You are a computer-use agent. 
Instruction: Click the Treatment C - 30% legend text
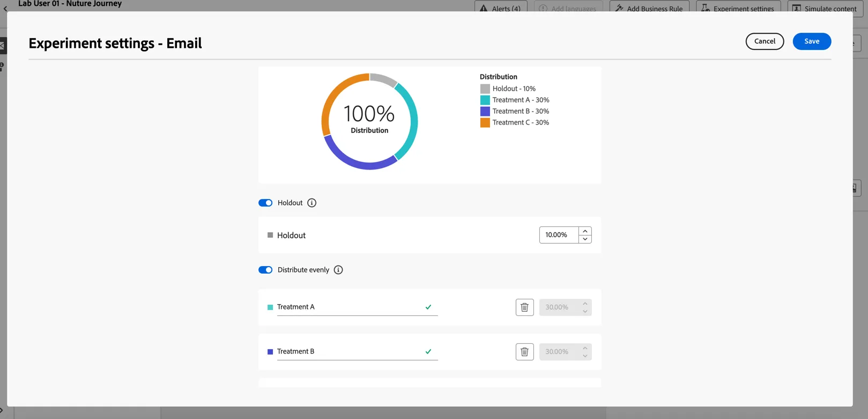521,122
